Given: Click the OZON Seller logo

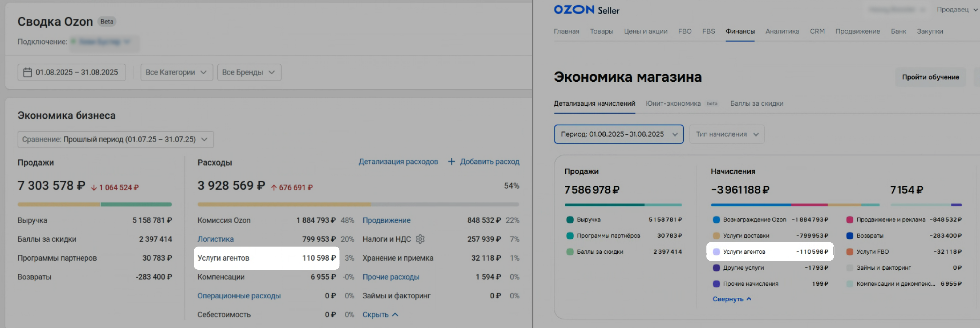Looking at the screenshot, I should (586, 10).
